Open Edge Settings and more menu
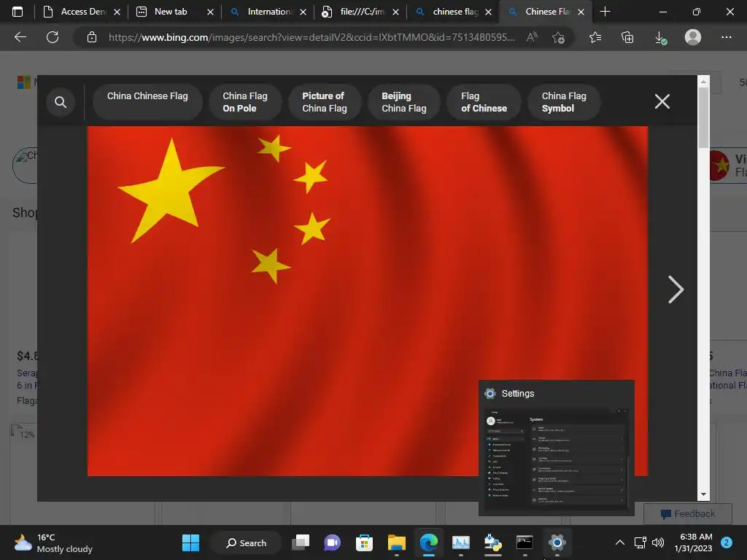This screenshot has width=747, height=560. click(726, 37)
